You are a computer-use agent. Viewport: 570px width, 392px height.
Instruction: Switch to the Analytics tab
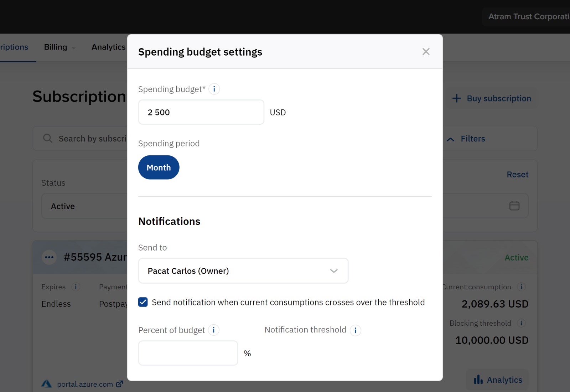pyautogui.click(x=108, y=47)
